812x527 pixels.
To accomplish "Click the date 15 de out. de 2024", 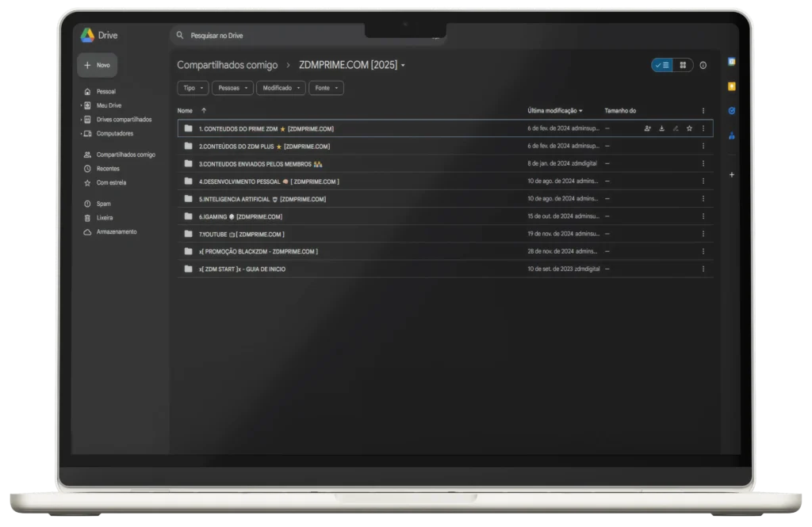I will [550, 216].
